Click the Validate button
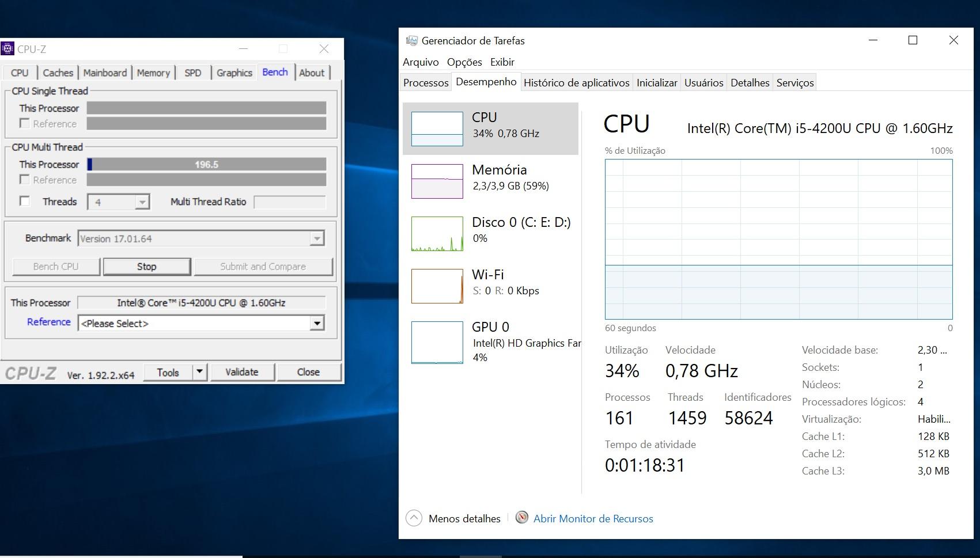Image resolution: width=980 pixels, height=558 pixels. click(241, 372)
